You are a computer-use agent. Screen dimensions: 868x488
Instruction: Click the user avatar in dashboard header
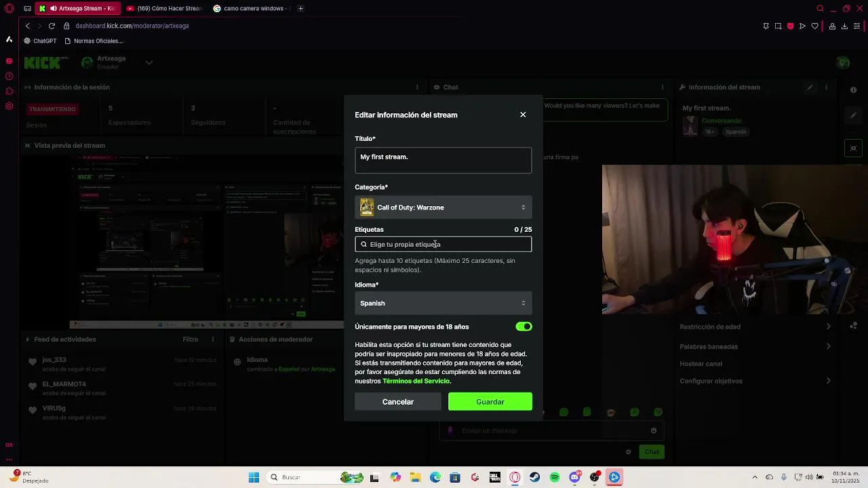tap(843, 62)
